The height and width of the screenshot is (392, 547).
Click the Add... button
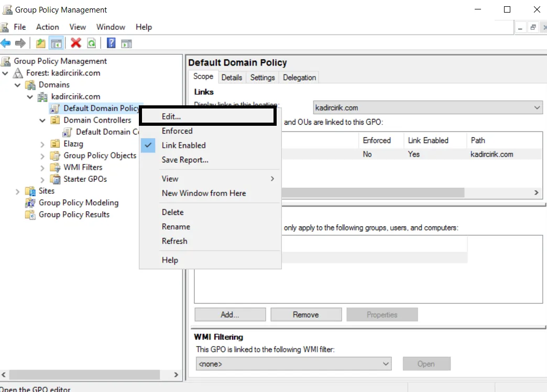coord(230,314)
